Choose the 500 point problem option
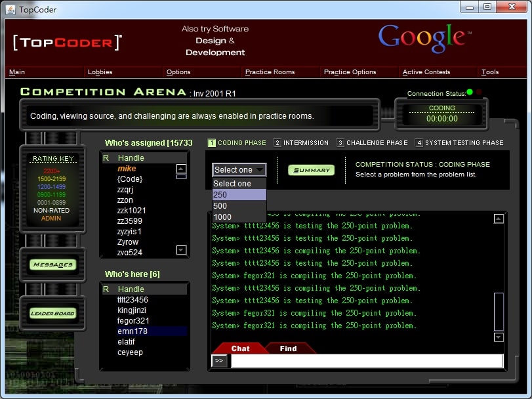Viewport: 532px width, 399px height. pos(239,206)
